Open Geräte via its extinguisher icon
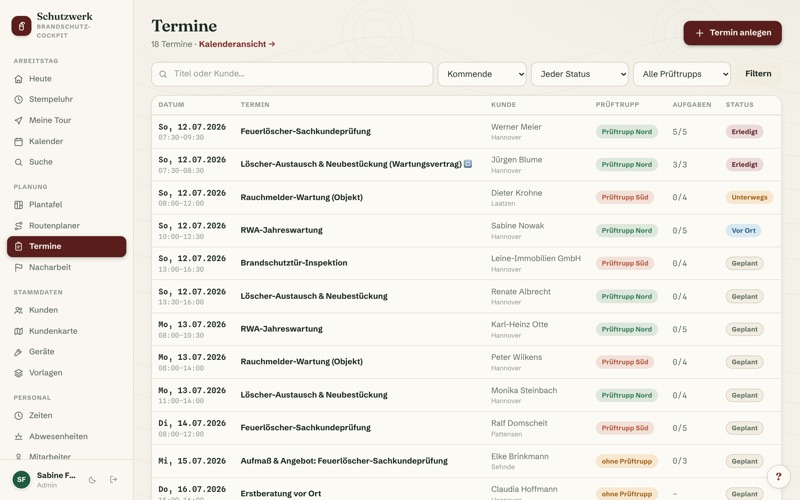The width and height of the screenshot is (800, 500). click(x=18, y=352)
